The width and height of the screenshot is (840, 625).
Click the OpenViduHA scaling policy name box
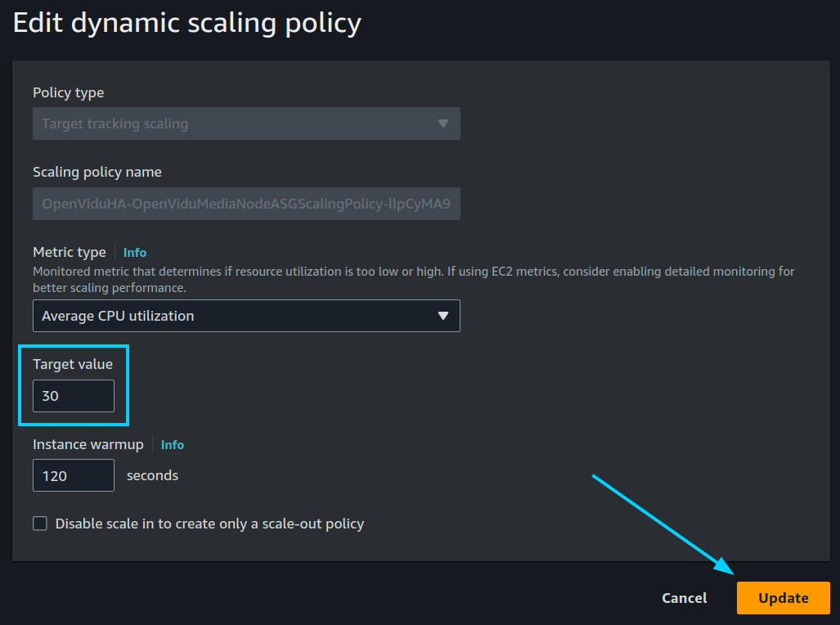tap(245, 203)
